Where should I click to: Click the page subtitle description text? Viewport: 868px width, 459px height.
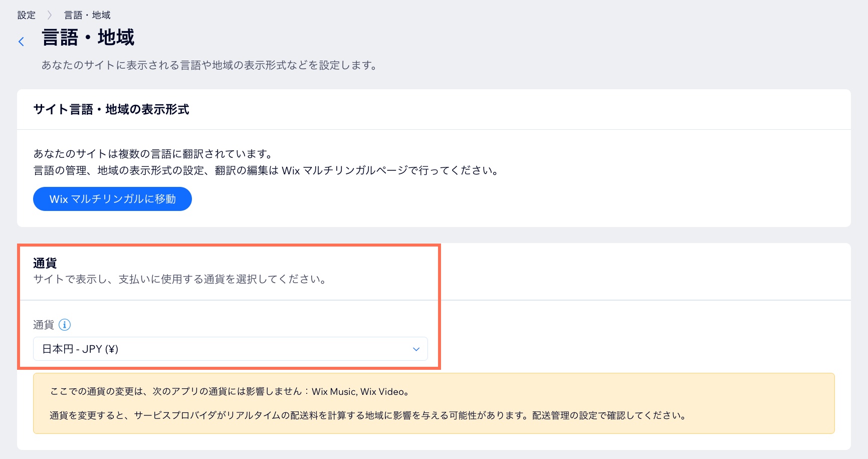[x=209, y=65]
